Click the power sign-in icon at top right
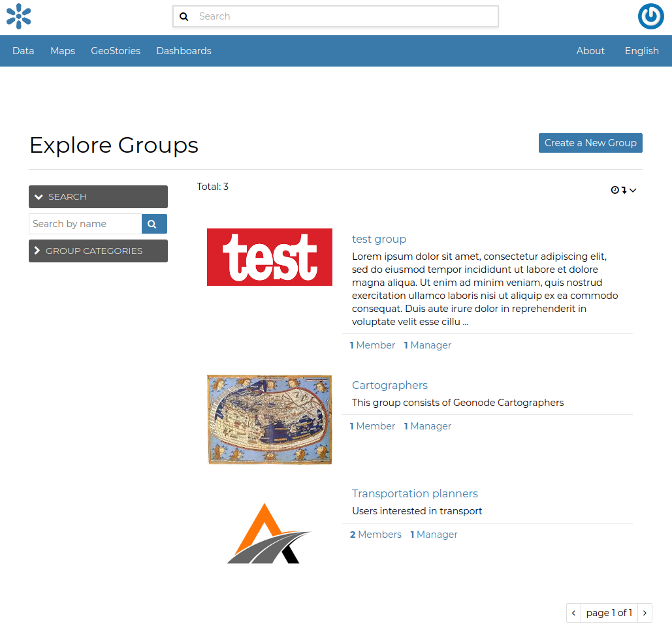This screenshot has width=672, height=637. (650, 16)
